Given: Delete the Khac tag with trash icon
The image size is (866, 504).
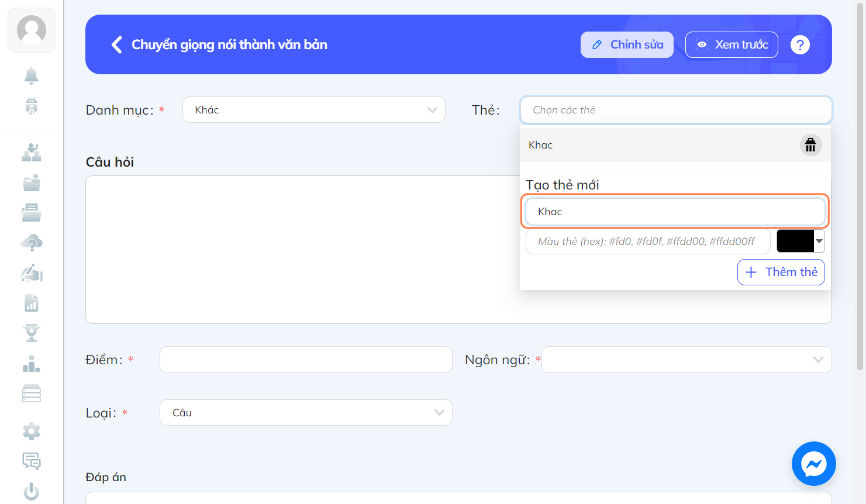Looking at the screenshot, I should (x=810, y=145).
